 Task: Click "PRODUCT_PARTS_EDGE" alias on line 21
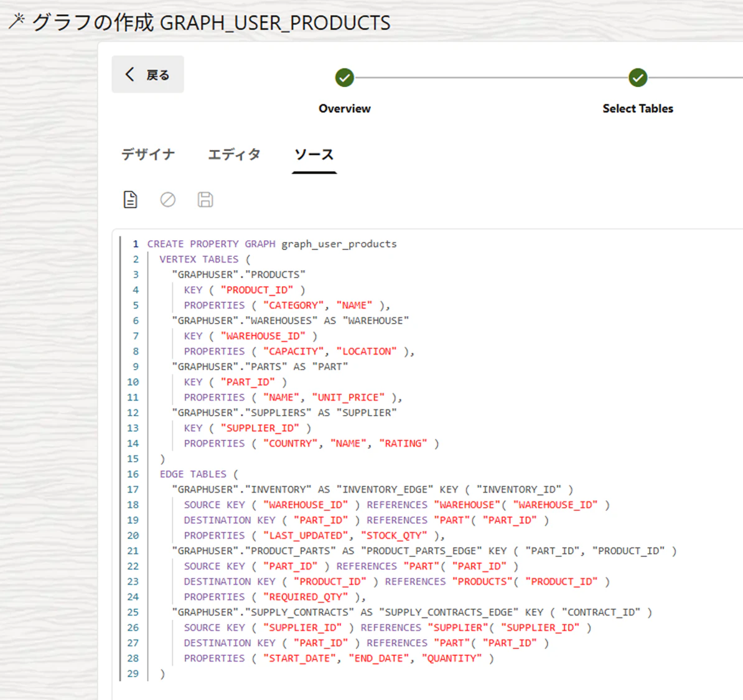pos(422,551)
